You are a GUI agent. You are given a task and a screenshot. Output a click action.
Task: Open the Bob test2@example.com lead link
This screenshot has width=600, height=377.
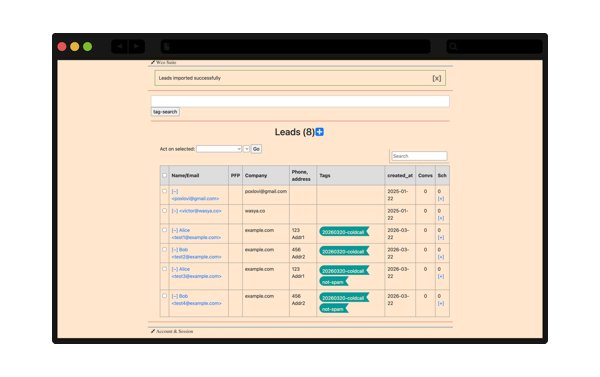pyautogui.click(x=196, y=253)
